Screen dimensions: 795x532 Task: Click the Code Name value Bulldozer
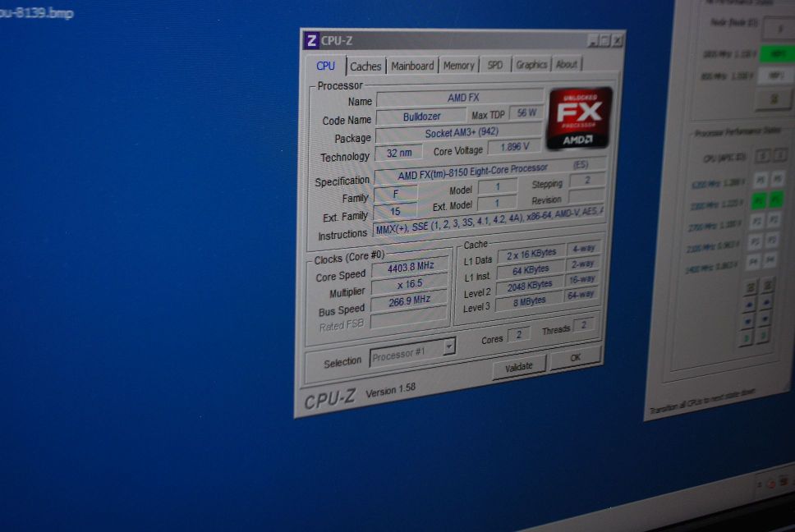tap(421, 117)
